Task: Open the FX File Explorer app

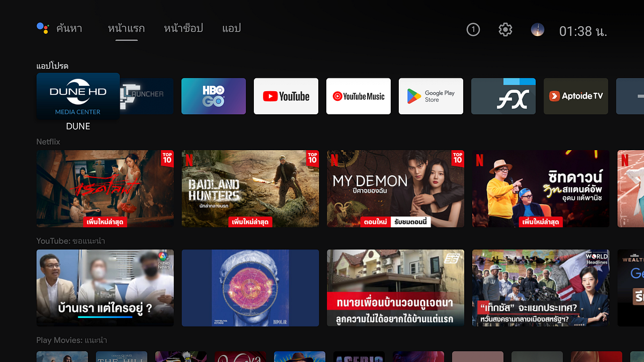Action: 503,96
